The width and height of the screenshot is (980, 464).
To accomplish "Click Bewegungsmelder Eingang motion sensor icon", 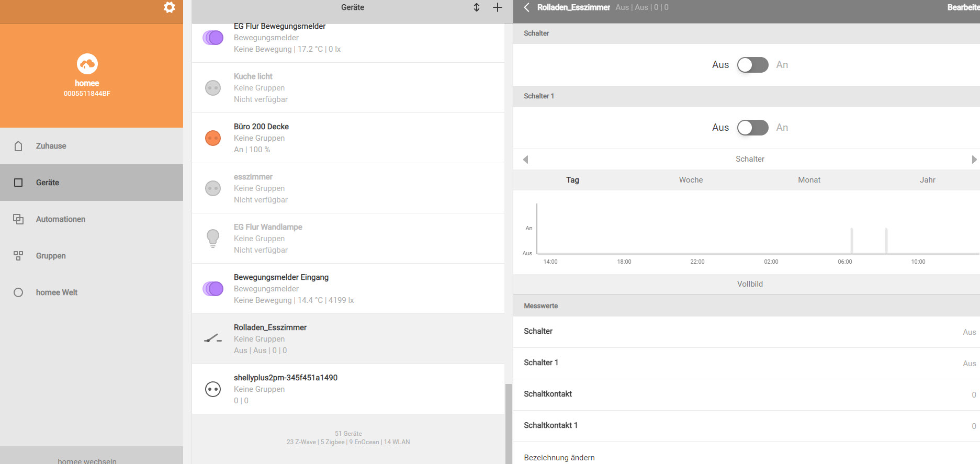I will pyautogui.click(x=213, y=289).
